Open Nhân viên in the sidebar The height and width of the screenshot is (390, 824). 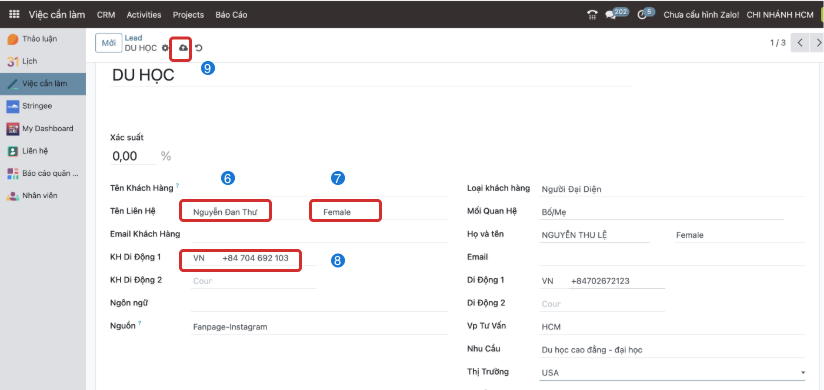click(x=43, y=196)
